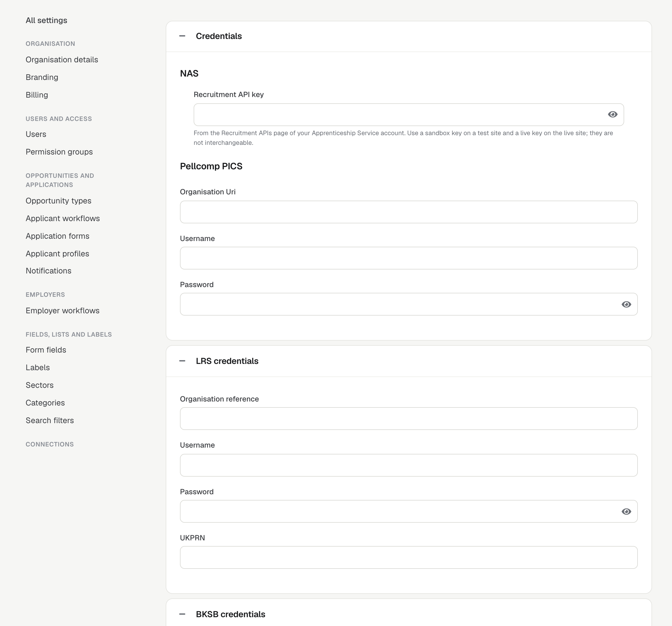Navigate to Opportunity types
The width and height of the screenshot is (672, 626).
(58, 201)
